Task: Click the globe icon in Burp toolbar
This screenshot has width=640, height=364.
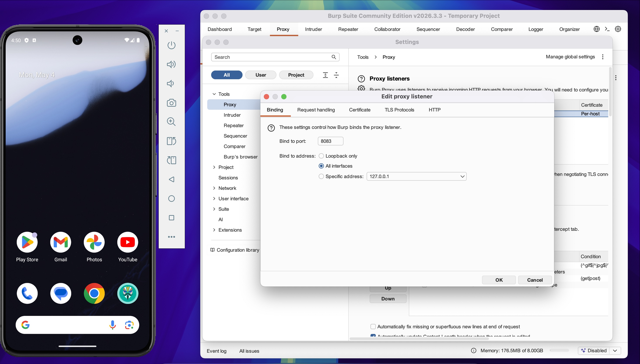Action: [596, 29]
